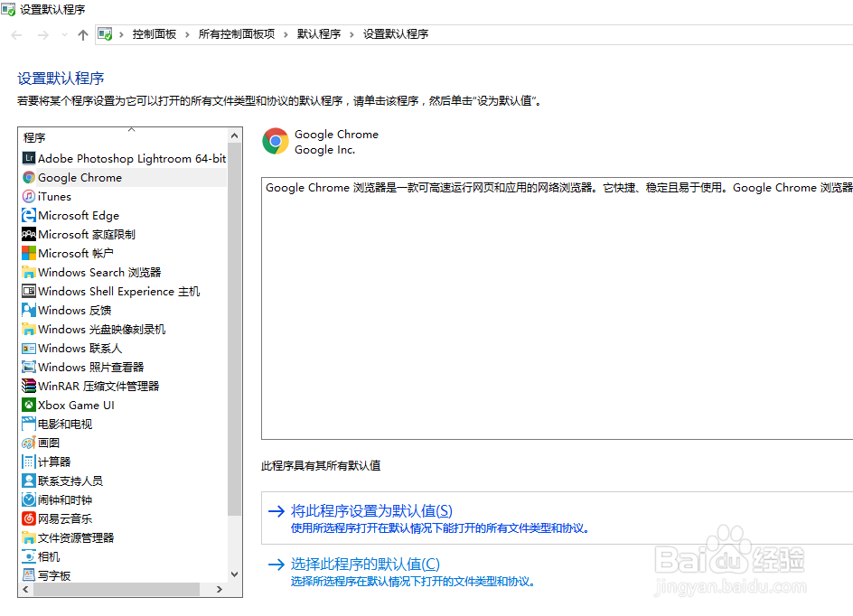Click the 联系支持人员 icon
Image resolution: width=853 pixels, height=616 pixels.
click(29, 481)
